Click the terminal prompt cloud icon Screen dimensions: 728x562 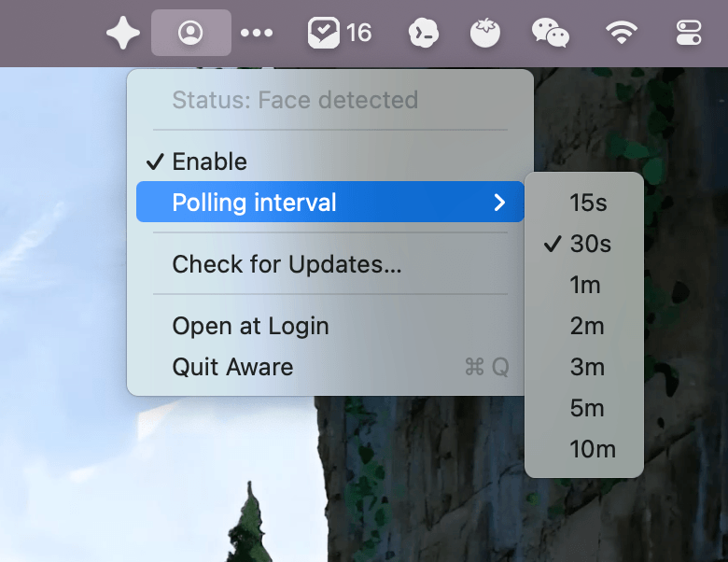tap(424, 34)
